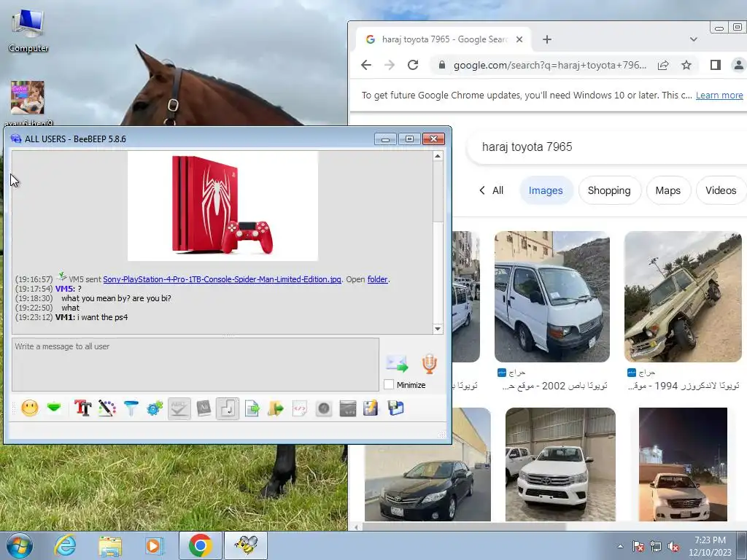The height and width of the screenshot is (560, 747).
Task: Save chat with the floppy-pencil icon
Action: click(x=371, y=408)
